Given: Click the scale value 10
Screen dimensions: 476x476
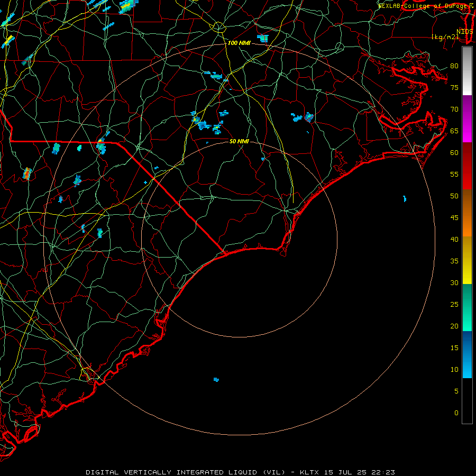Looking at the screenshot, I should [454, 370].
